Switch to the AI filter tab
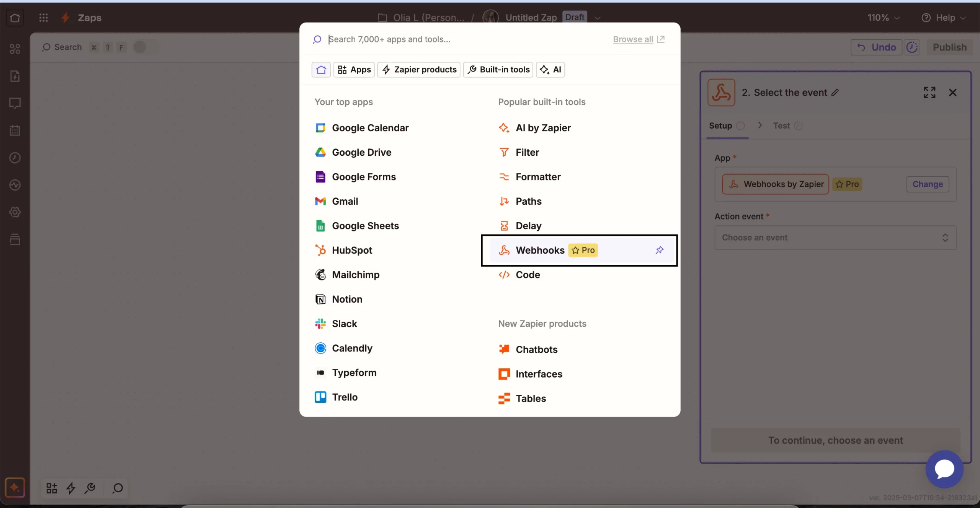 (550, 70)
